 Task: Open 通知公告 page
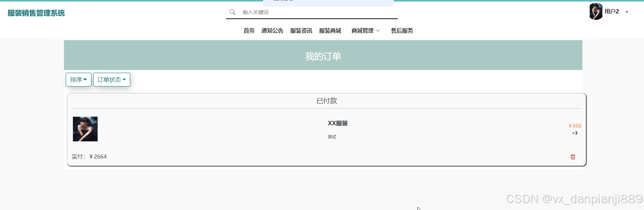[x=272, y=31]
